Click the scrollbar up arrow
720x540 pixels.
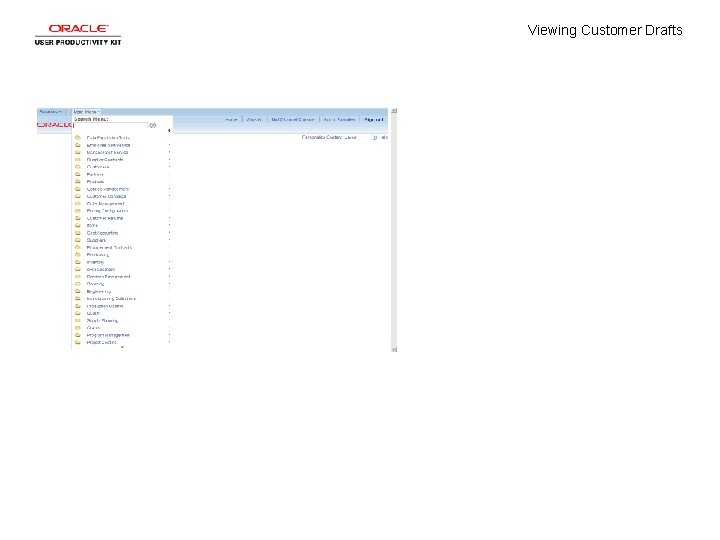pyautogui.click(x=394, y=111)
